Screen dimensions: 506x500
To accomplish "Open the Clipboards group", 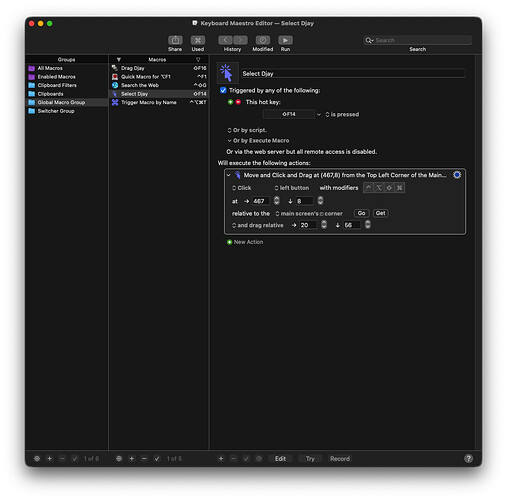I will (67, 94).
